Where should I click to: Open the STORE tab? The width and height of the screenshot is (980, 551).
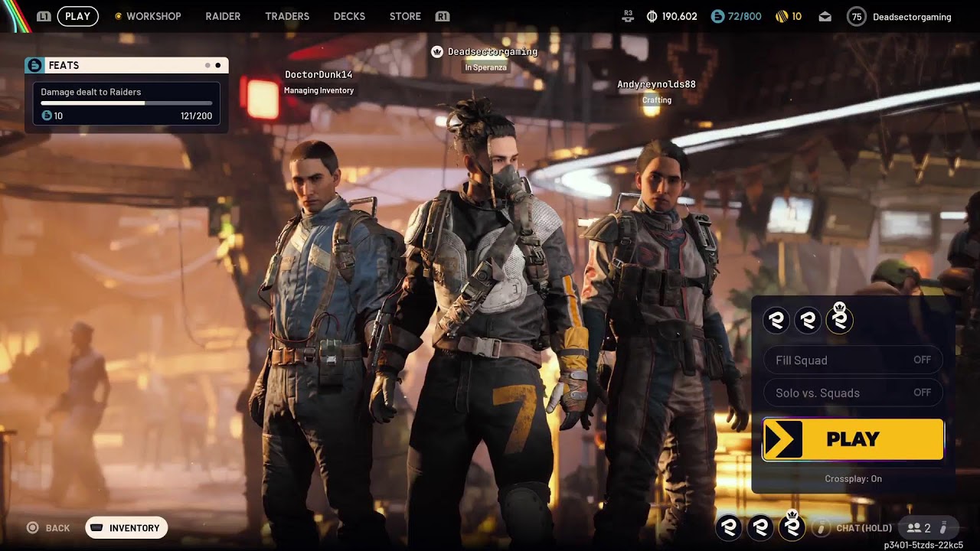coord(405,16)
